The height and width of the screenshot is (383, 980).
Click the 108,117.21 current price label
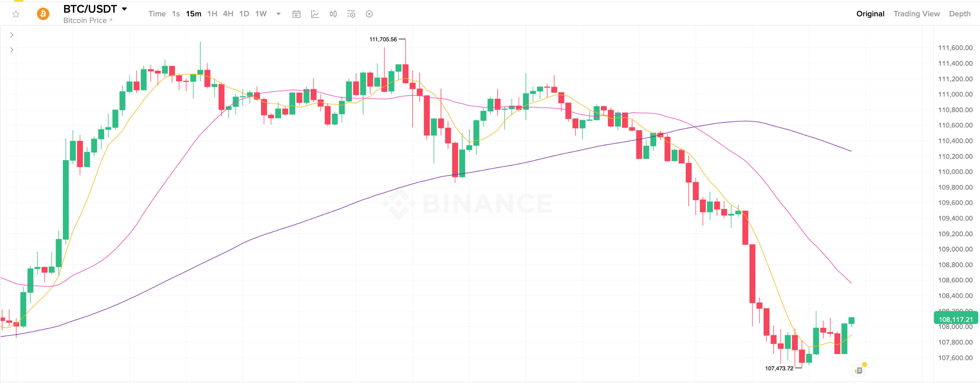pos(955,319)
